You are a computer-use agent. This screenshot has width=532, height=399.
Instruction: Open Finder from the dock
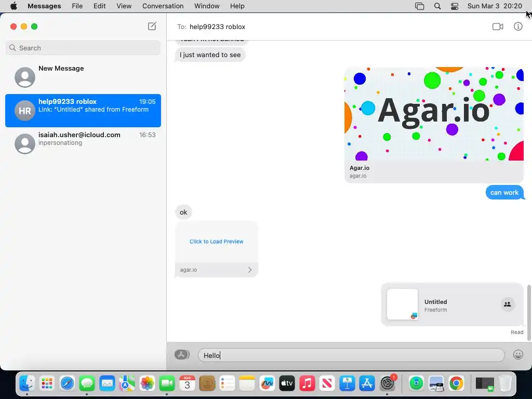point(27,383)
